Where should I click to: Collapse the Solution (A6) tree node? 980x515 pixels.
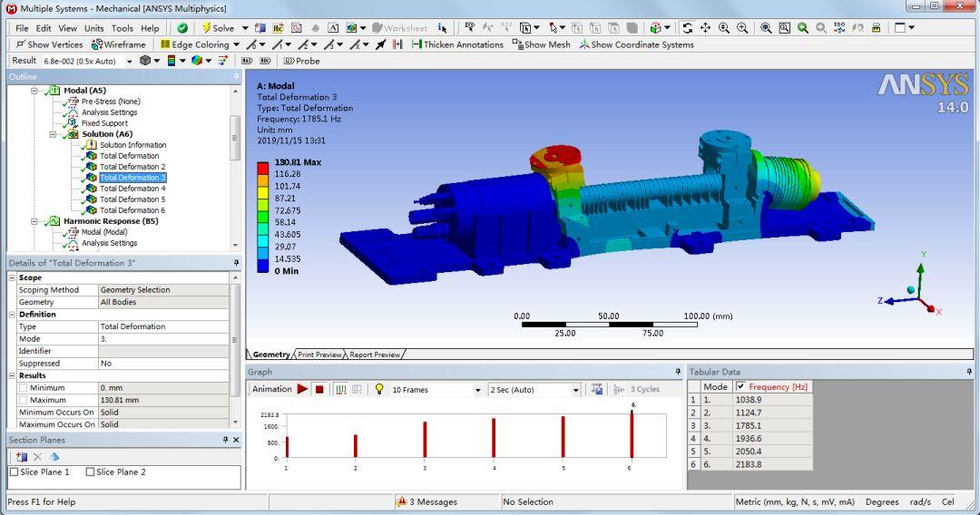click(54, 134)
